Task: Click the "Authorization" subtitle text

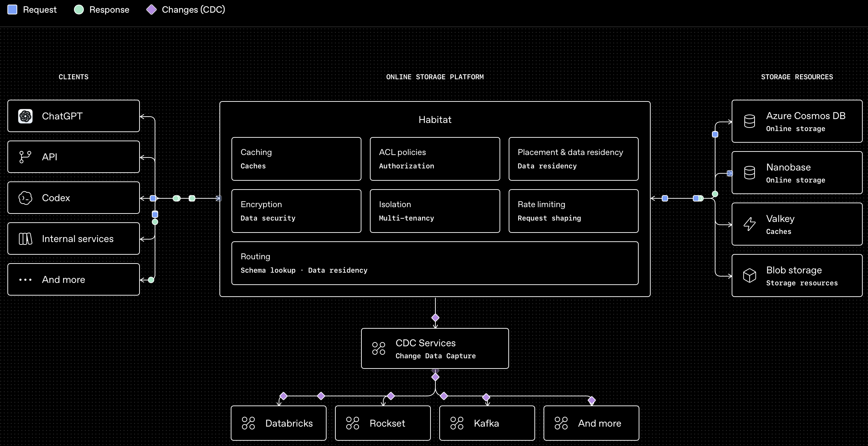Action: [x=407, y=166]
